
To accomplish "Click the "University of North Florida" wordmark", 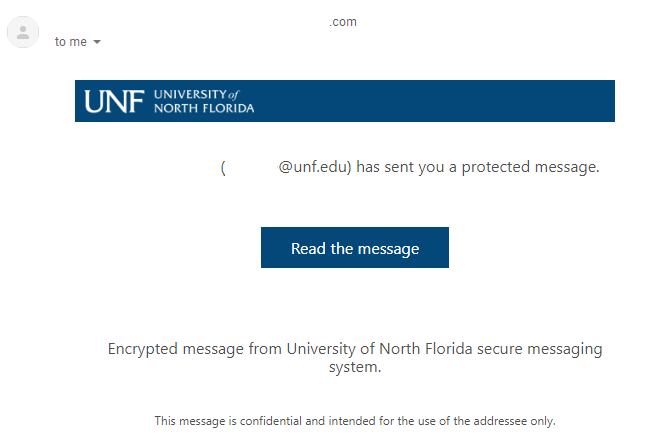I will click(204, 101).
